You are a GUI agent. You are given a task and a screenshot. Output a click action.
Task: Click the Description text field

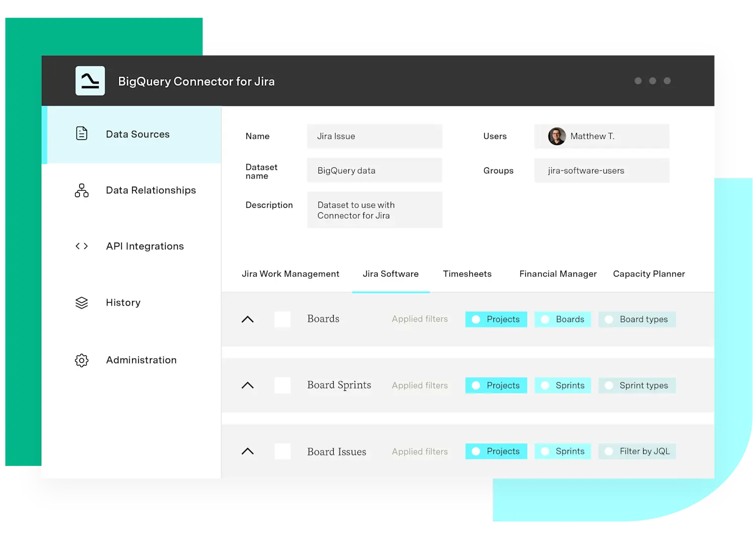(374, 210)
